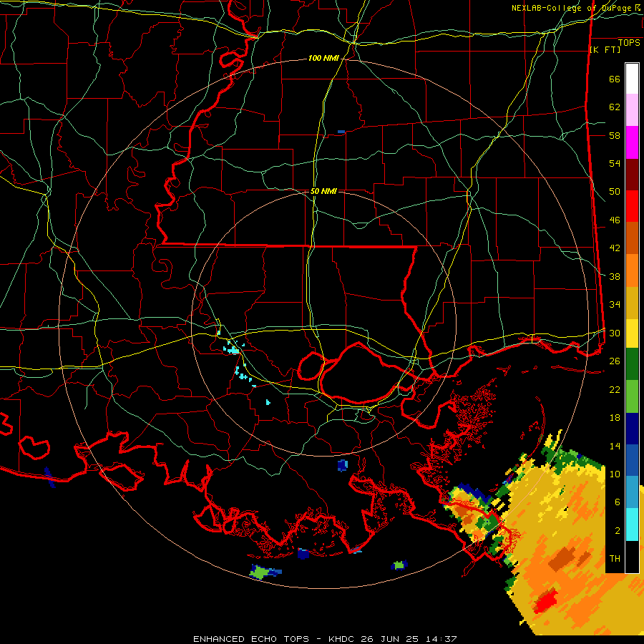
Task: Select the legend value "50"
Action: tap(615, 192)
